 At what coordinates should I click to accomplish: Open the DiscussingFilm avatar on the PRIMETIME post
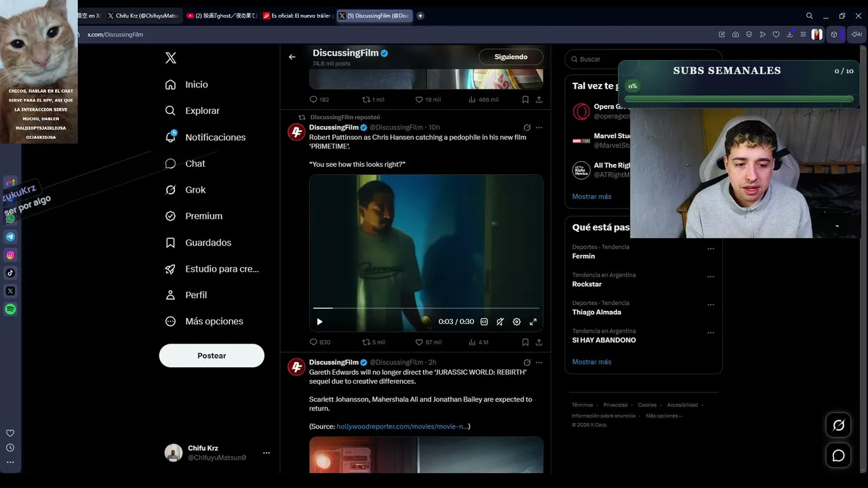[x=296, y=132]
